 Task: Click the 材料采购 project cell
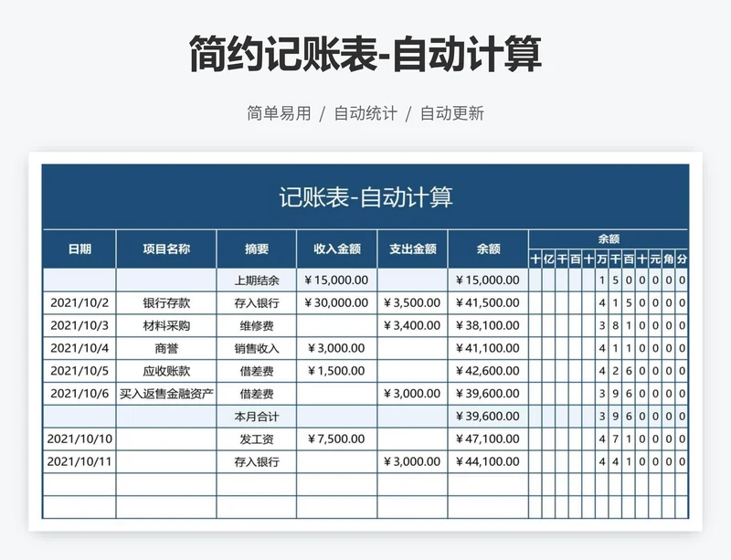[x=166, y=325]
